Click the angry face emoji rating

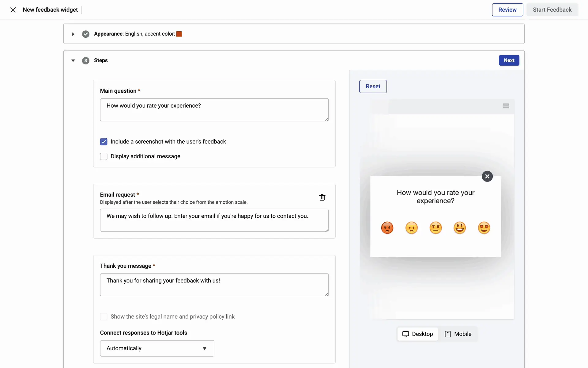[x=387, y=228]
